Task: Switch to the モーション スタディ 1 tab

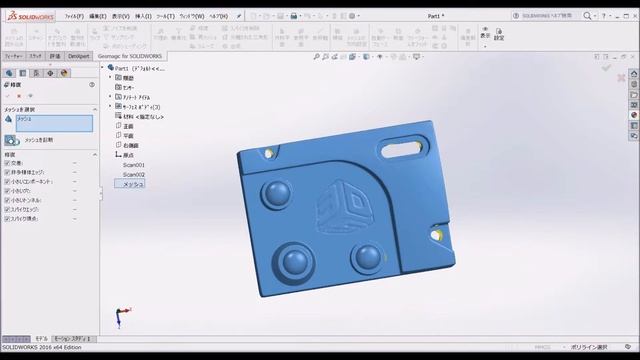Action: pos(73,339)
